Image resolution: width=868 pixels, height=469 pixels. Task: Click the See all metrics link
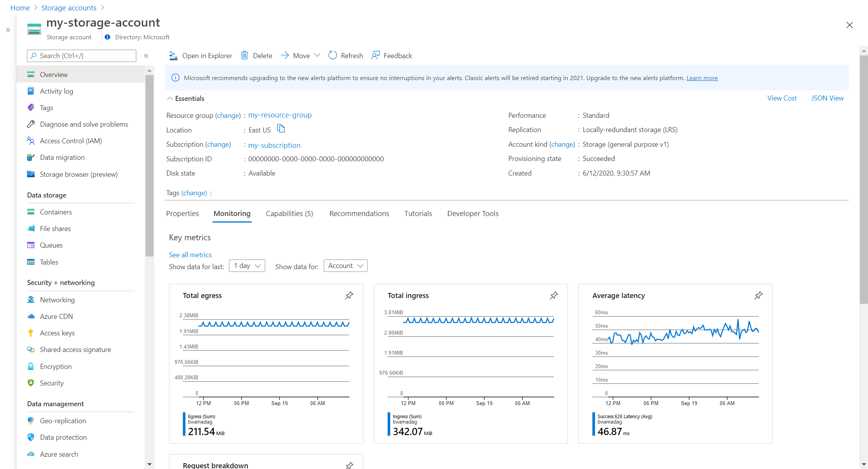pyautogui.click(x=190, y=255)
